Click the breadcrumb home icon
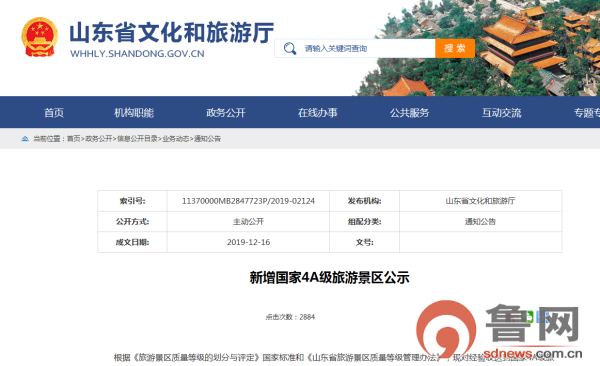This screenshot has width=600, height=366. tap(25, 139)
